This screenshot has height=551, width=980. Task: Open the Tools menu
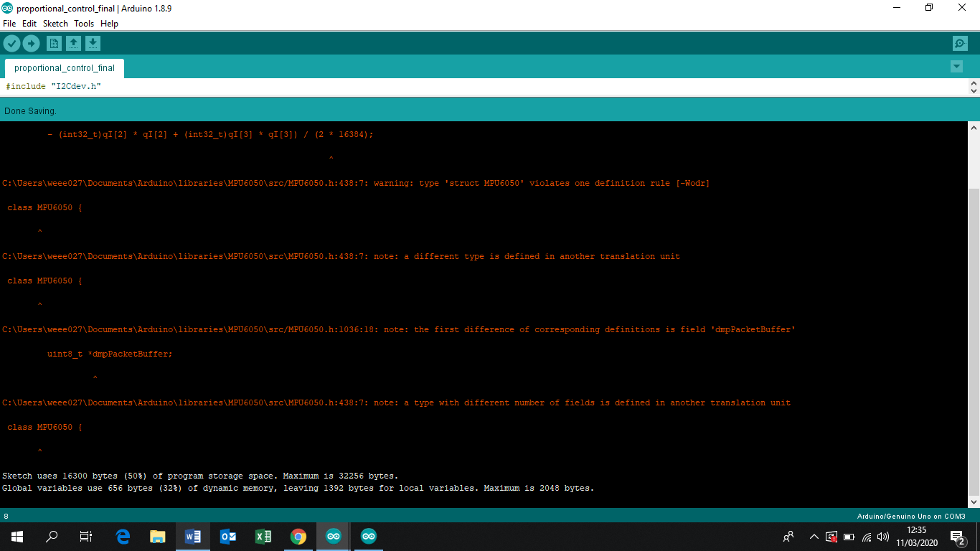click(x=84, y=24)
